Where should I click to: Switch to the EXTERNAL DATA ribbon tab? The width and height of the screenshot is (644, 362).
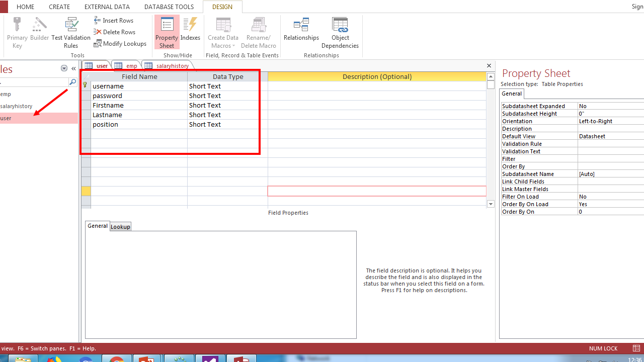(x=107, y=7)
